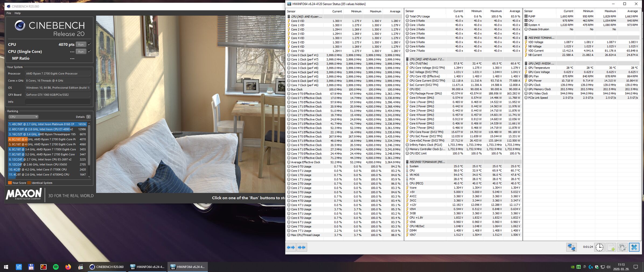
Task: Open the Windows Start menu
Action: tap(6, 267)
